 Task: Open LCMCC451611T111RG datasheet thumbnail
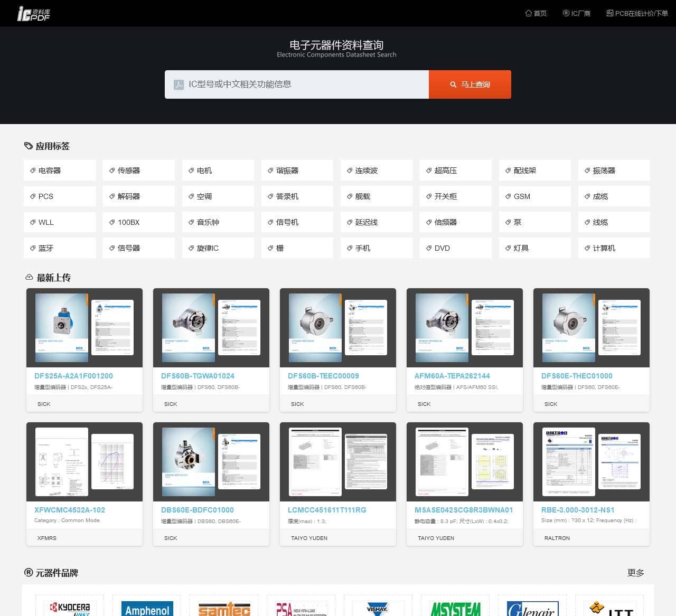point(338,462)
